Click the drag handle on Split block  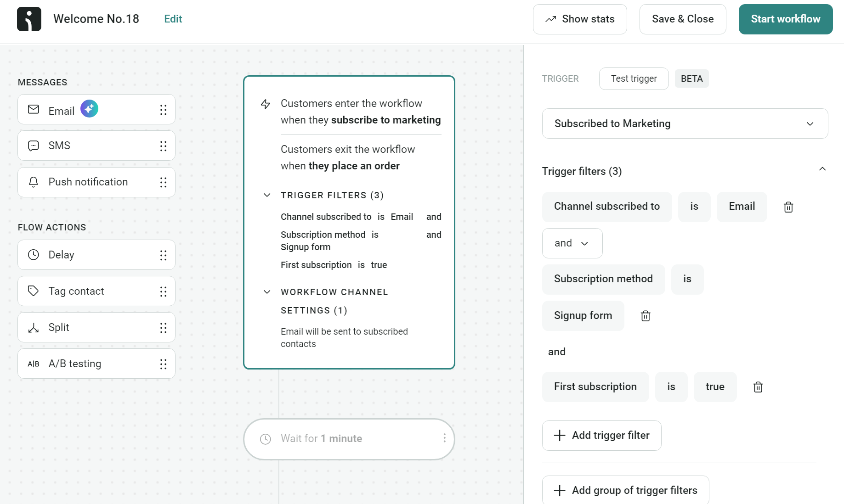(163, 328)
